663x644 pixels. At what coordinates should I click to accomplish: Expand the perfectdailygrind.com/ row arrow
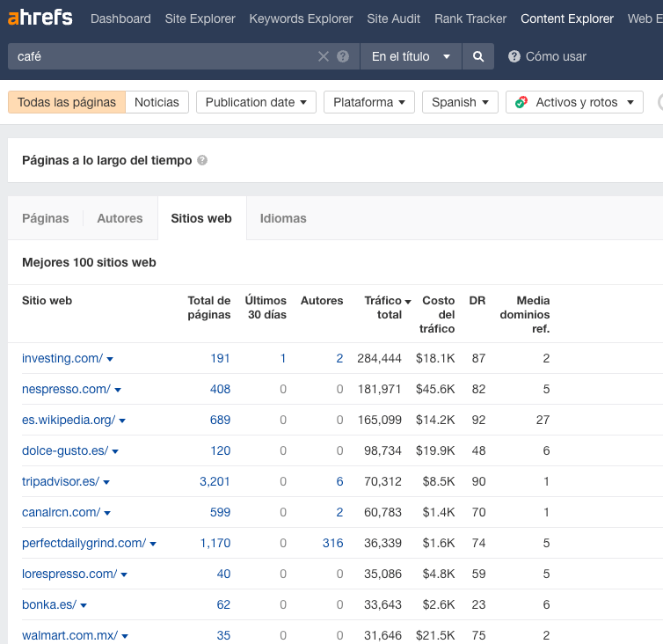(153, 544)
